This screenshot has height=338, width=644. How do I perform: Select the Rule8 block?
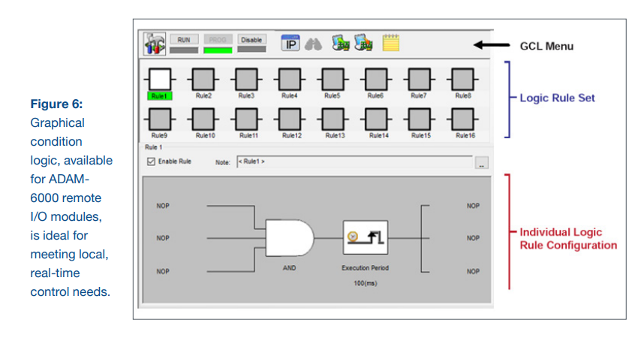coord(462,80)
